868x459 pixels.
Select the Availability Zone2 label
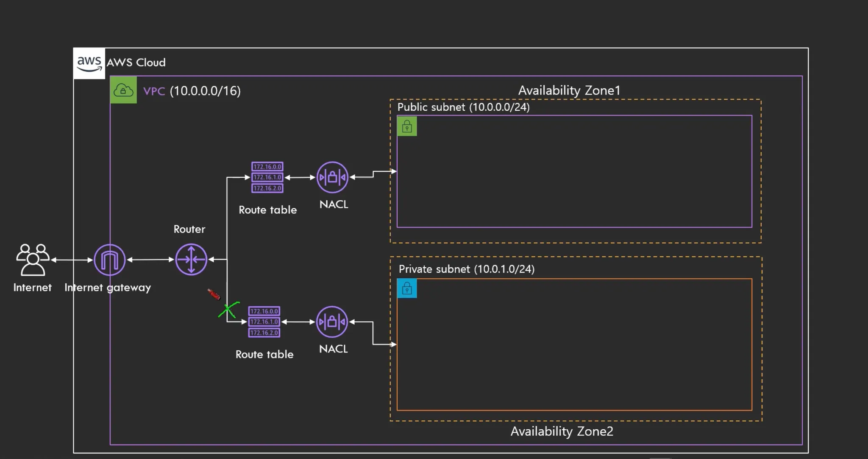(x=562, y=431)
